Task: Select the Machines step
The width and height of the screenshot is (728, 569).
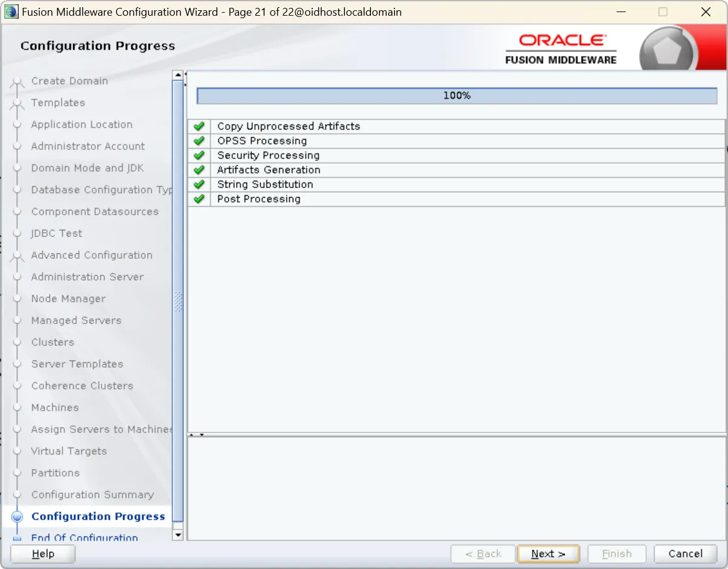Action: click(55, 408)
